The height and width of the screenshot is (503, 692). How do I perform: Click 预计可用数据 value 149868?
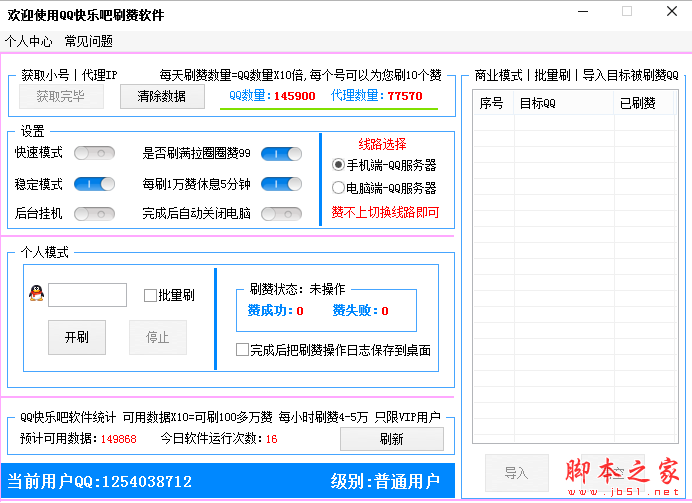[119, 439]
